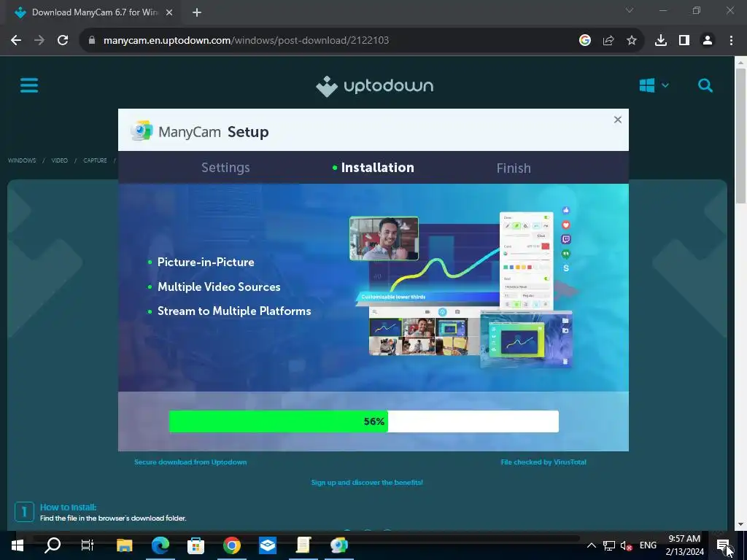This screenshot has height=560, width=747.
Task: Open the clock 9:57 AM calendar
Action: coord(684,545)
